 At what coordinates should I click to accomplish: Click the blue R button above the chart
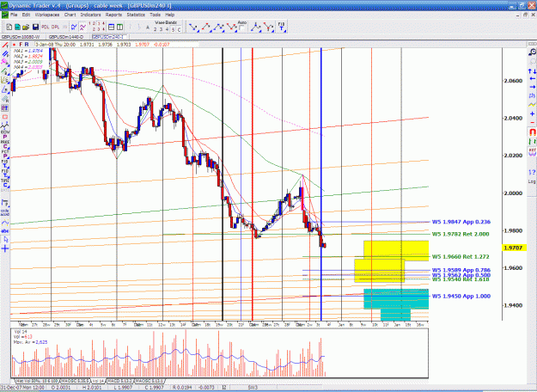coord(27,45)
